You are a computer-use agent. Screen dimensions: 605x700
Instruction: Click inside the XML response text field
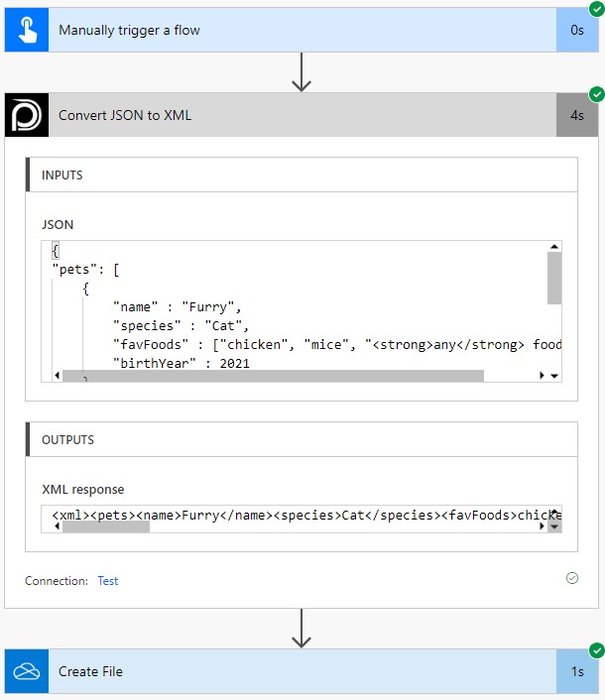298,515
